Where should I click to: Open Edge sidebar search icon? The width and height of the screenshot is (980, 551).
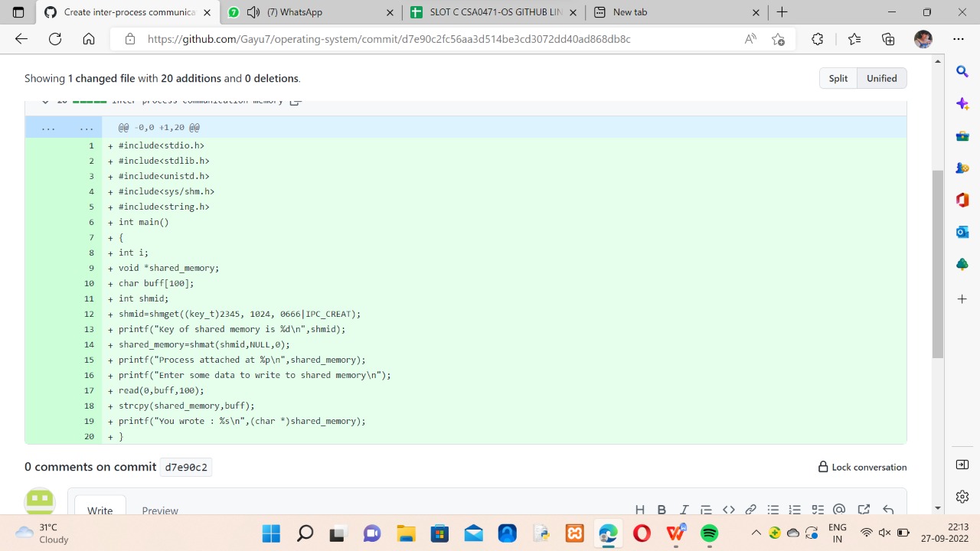pos(962,71)
